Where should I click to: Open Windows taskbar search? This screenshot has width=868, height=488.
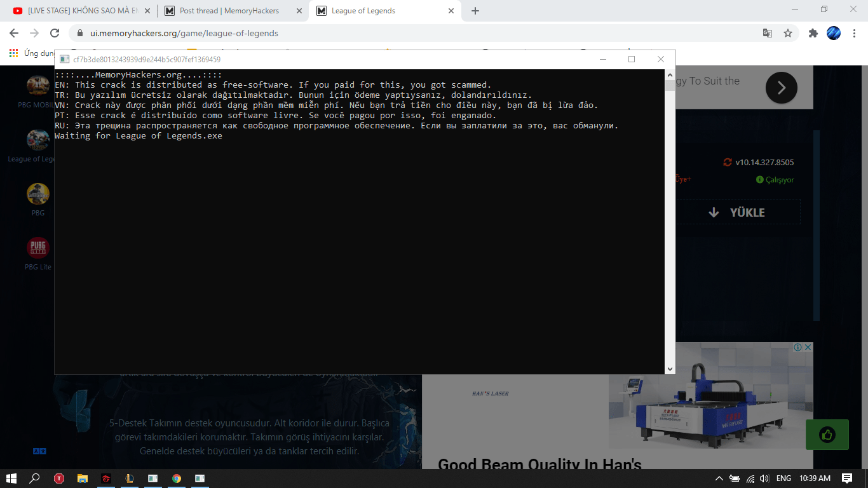[35, 478]
